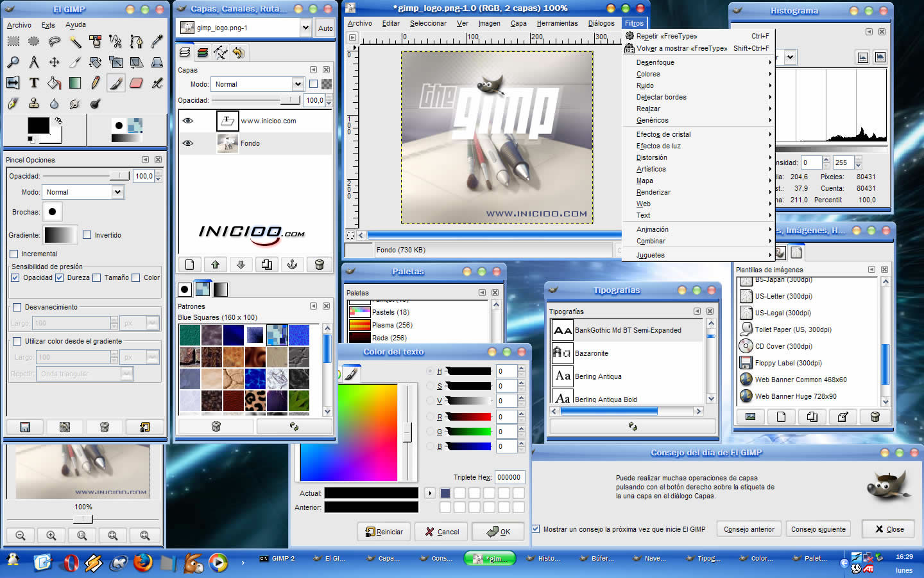The image size is (924, 578).
Task: Click Consejo anterior button
Action: tap(749, 529)
